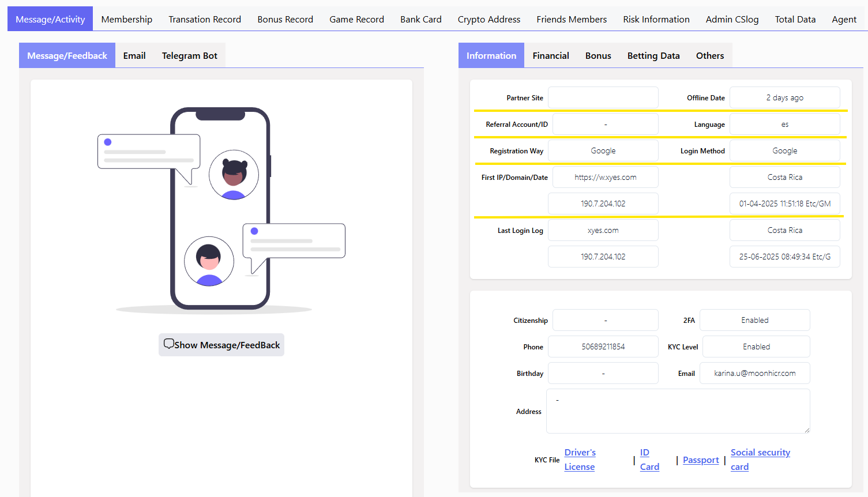
Task: Open the Telegram Bot sub-tab
Action: coord(189,55)
